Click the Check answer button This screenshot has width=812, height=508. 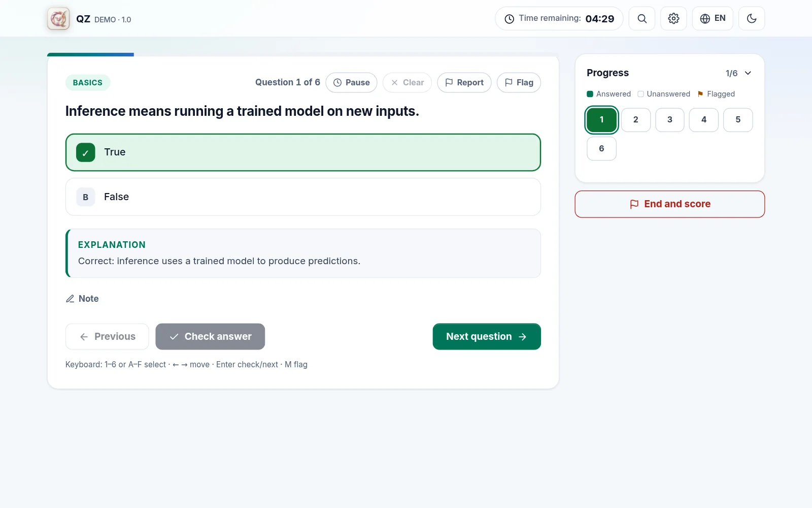tap(210, 336)
